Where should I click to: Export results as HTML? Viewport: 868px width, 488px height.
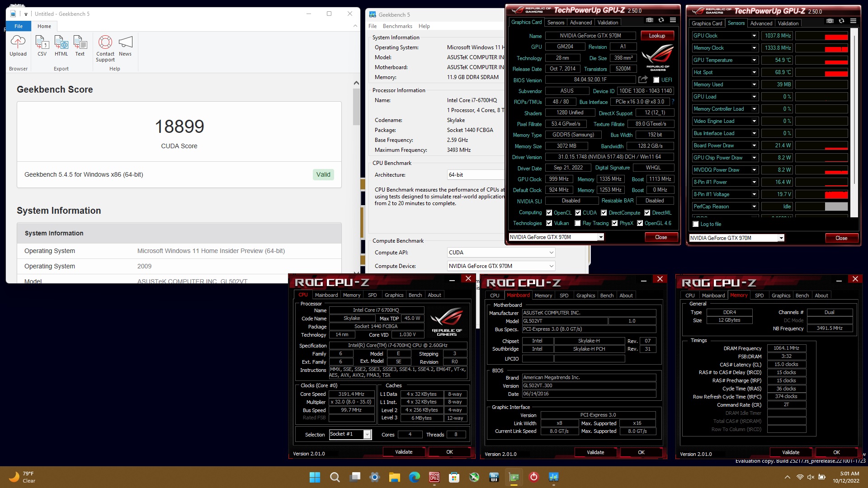pos(61,46)
